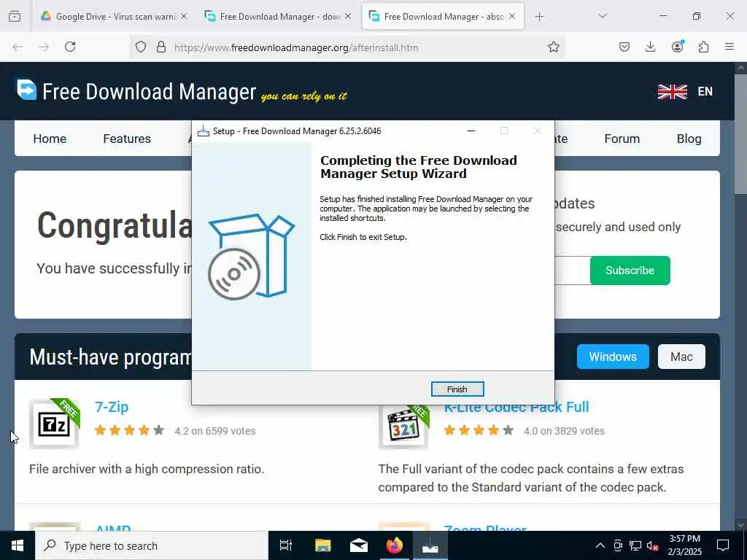Reload the current page
Screen dimensions: 747x560
70,47
